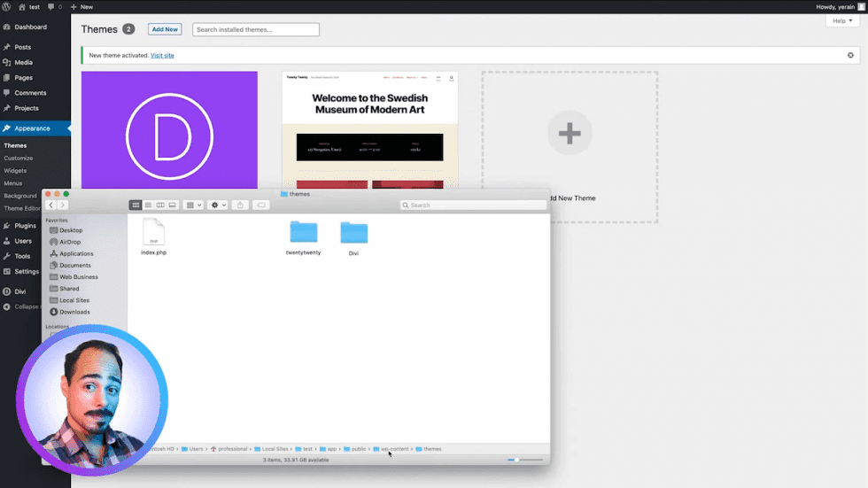Select the Divi theme thumbnail

point(169,130)
